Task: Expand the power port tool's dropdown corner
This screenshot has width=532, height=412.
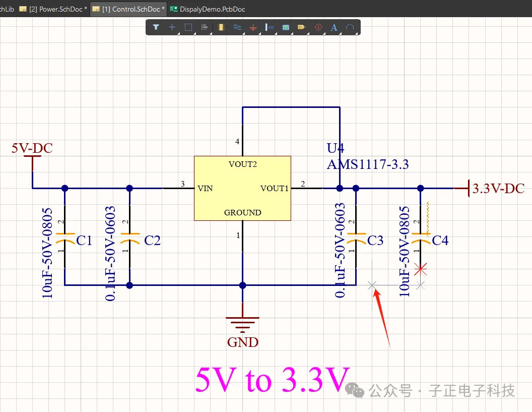Action: point(259,33)
